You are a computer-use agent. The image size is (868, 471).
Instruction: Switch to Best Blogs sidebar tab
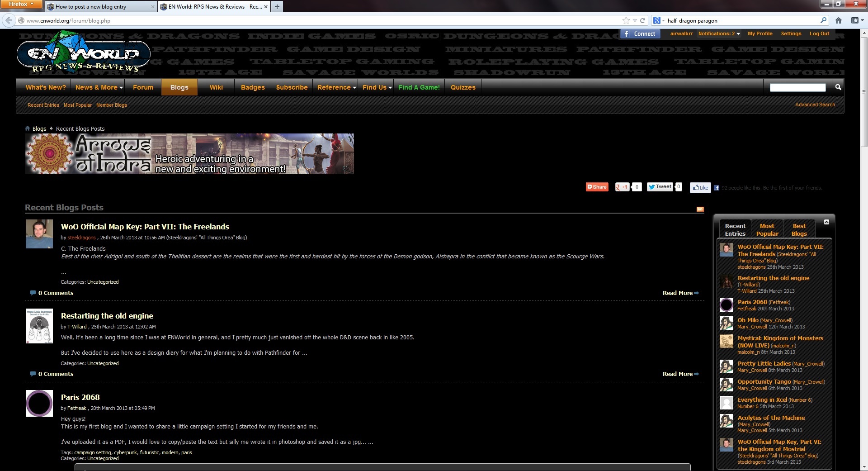799,229
